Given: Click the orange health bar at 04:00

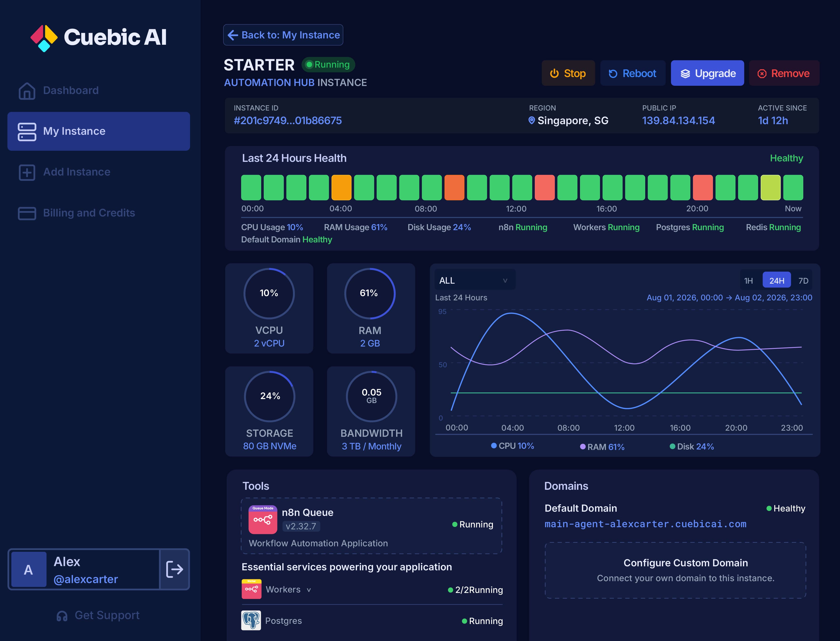Looking at the screenshot, I should (341, 187).
